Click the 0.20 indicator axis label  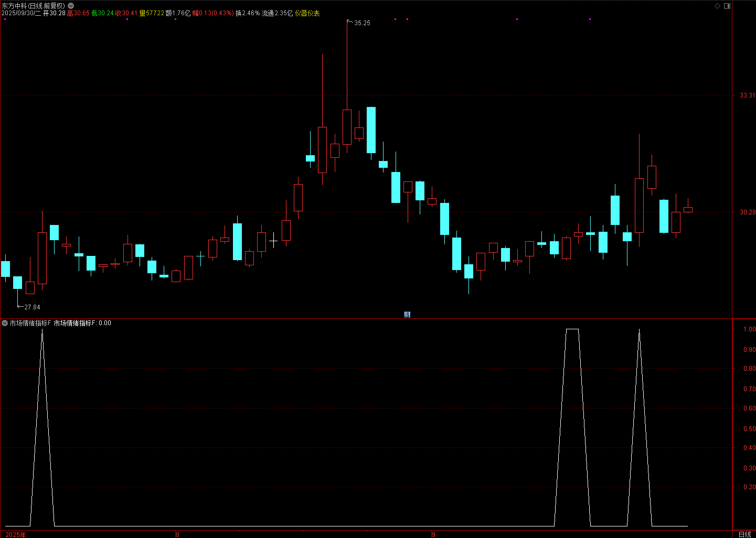click(749, 487)
